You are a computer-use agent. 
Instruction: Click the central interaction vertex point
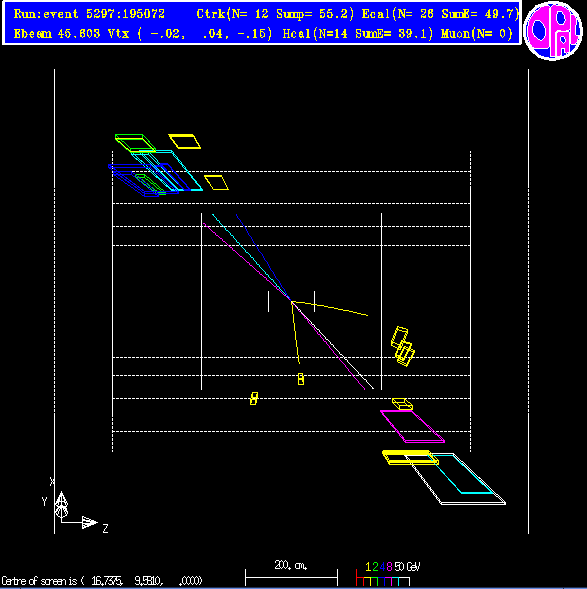point(291,301)
